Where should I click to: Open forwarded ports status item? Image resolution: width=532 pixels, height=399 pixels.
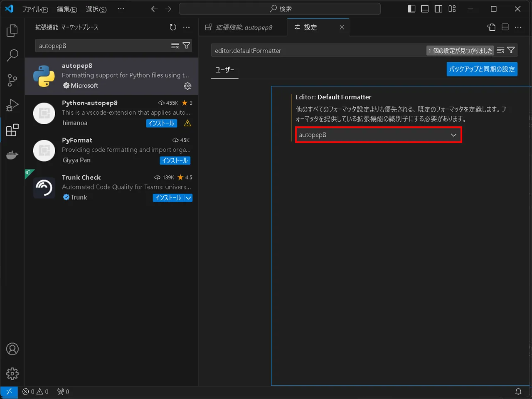(63, 392)
